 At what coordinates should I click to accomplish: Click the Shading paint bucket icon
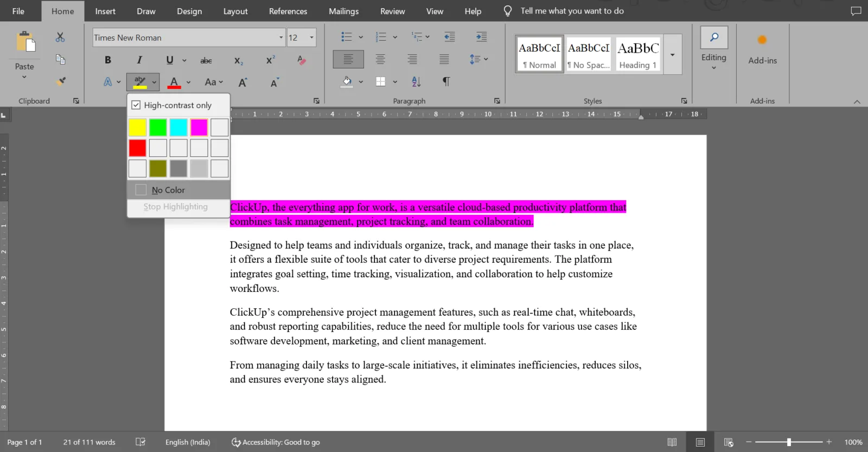tap(347, 81)
